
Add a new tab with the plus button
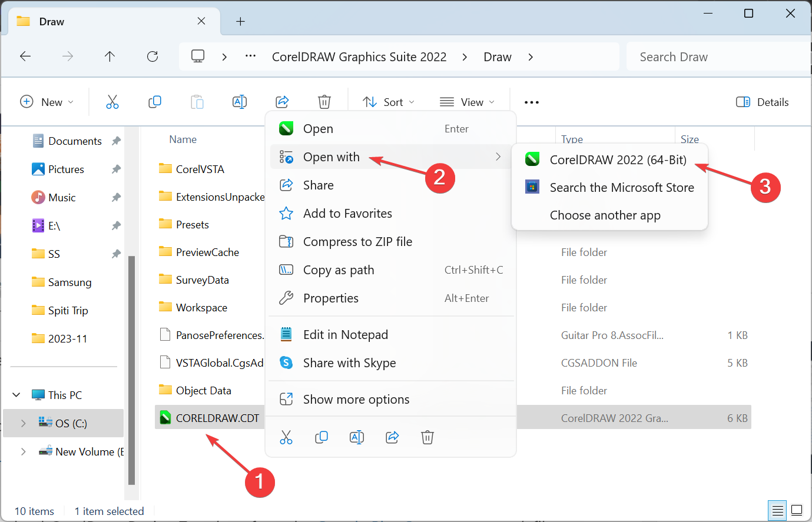point(240,21)
